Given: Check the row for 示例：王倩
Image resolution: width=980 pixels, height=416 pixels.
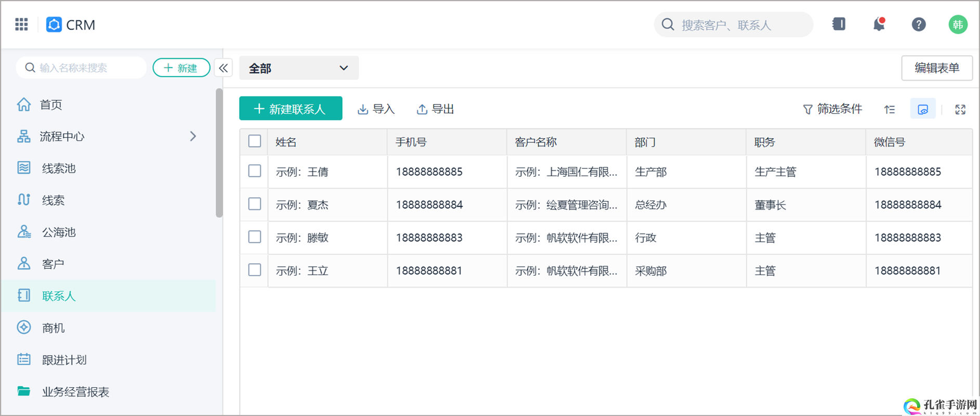Looking at the screenshot, I should coord(255,171).
